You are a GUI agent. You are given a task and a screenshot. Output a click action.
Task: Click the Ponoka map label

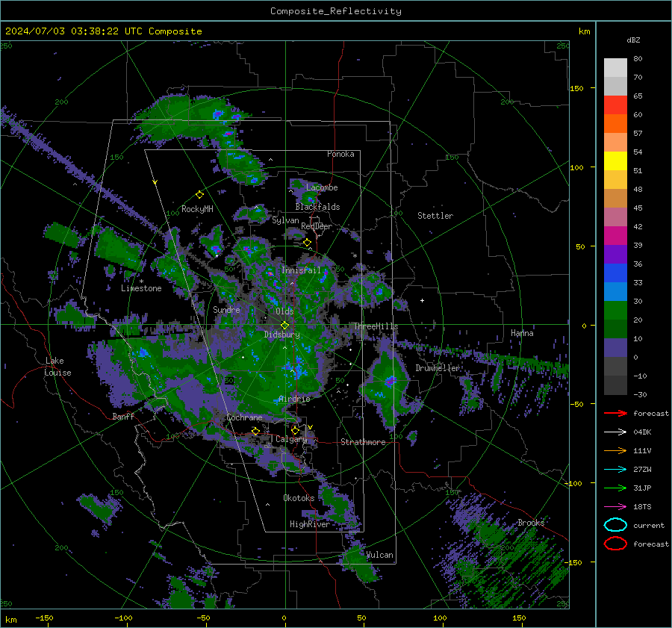[x=340, y=154]
